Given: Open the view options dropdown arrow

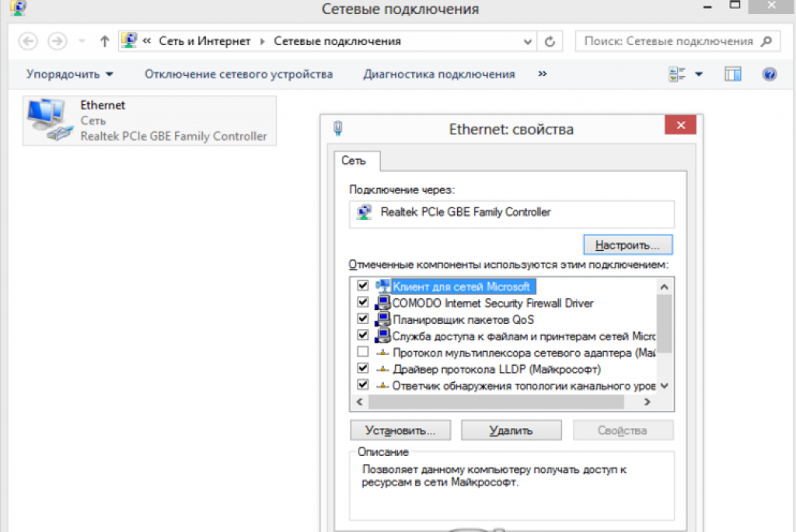Looking at the screenshot, I should 698,75.
